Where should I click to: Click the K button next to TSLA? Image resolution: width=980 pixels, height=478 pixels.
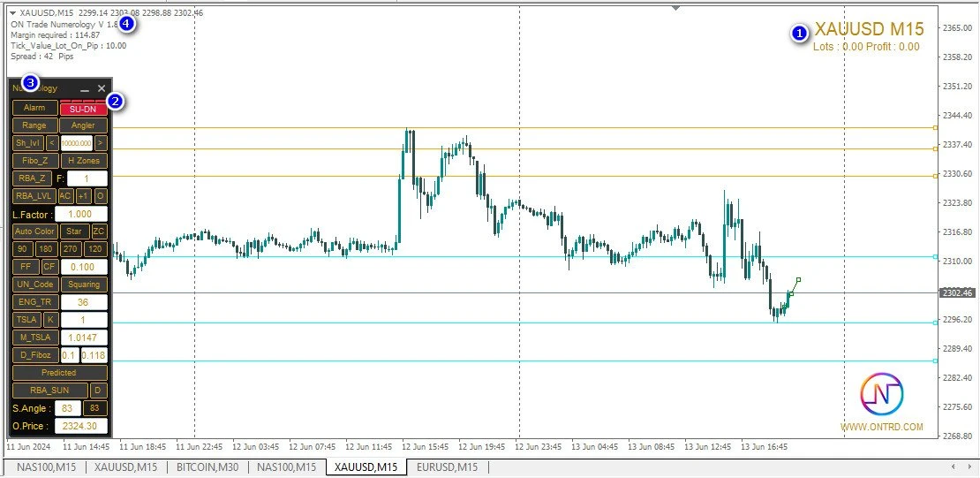point(50,320)
